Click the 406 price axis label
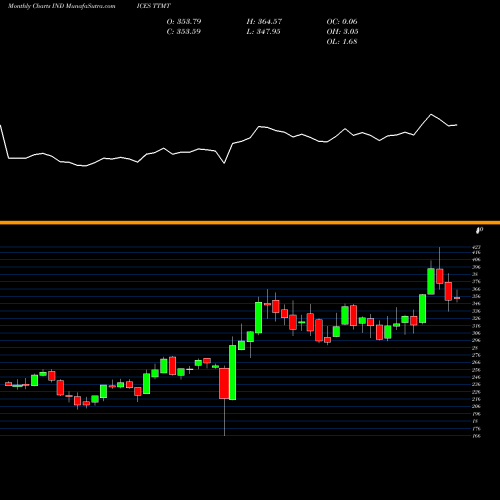This screenshot has width=500, height=500. tap(477, 260)
